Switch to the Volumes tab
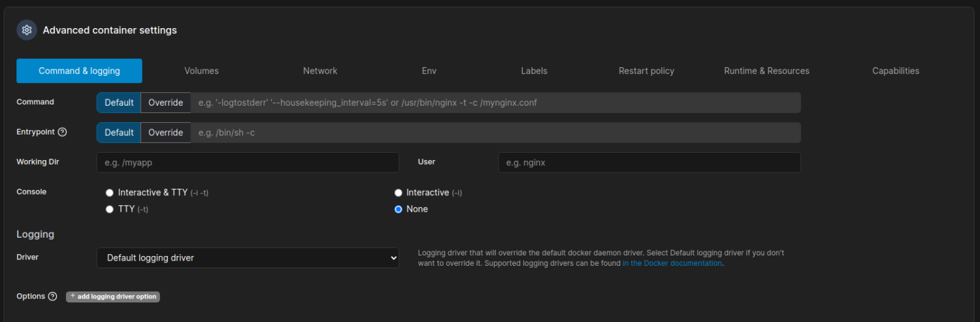The width and height of the screenshot is (980, 322). (x=201, y=71)
